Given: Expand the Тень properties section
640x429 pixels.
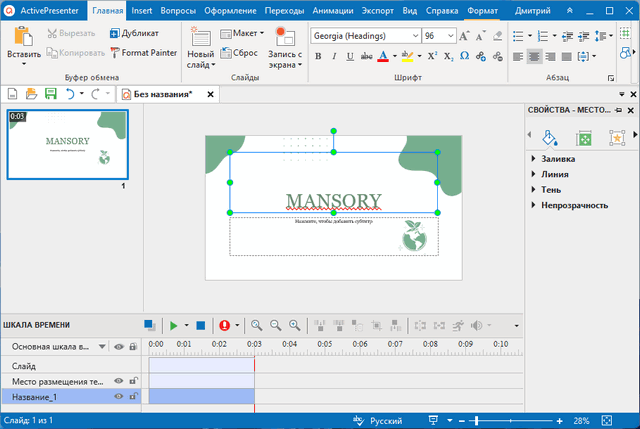Looking at the screenshot, I should (x=550, y=189).
